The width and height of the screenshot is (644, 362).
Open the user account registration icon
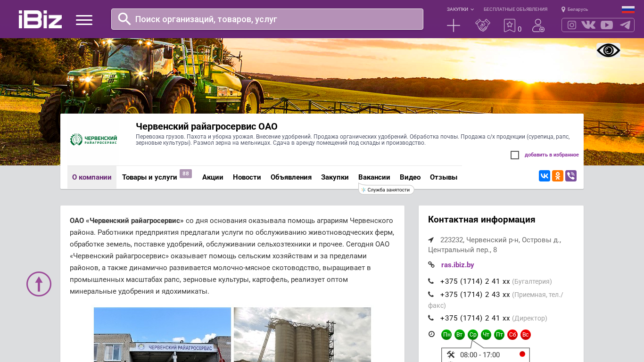point(538,25)
